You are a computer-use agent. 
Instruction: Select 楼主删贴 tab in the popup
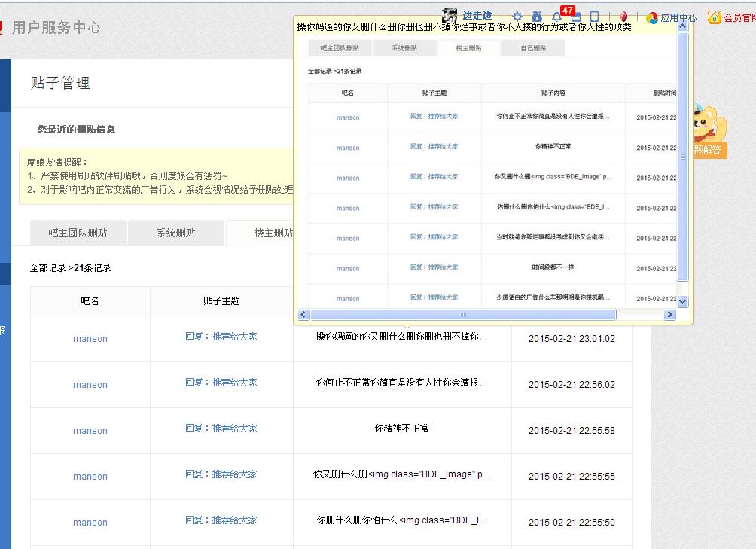click(x=468, y=47)
